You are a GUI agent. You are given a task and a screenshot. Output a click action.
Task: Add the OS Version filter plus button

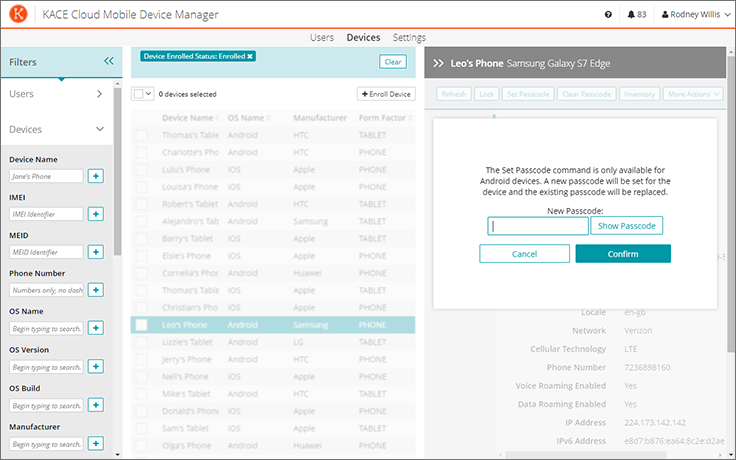(96, 367)
